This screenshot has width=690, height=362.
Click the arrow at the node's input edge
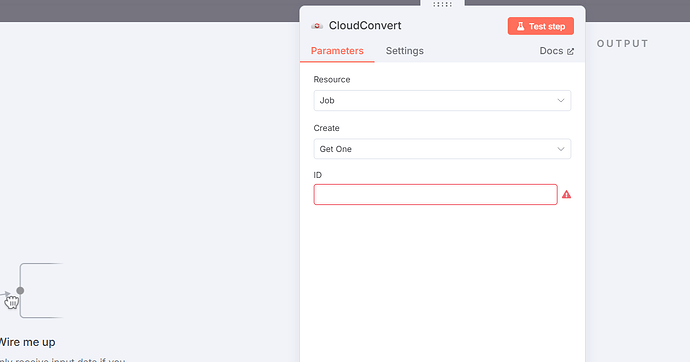pos(5,293)
